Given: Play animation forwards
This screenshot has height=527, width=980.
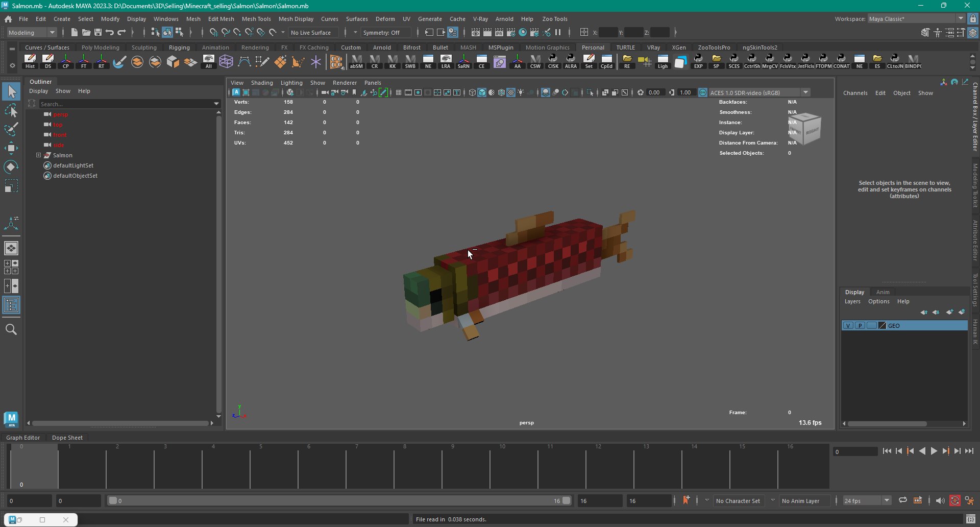Looking at the screenshot, I should tap(934, 451).
